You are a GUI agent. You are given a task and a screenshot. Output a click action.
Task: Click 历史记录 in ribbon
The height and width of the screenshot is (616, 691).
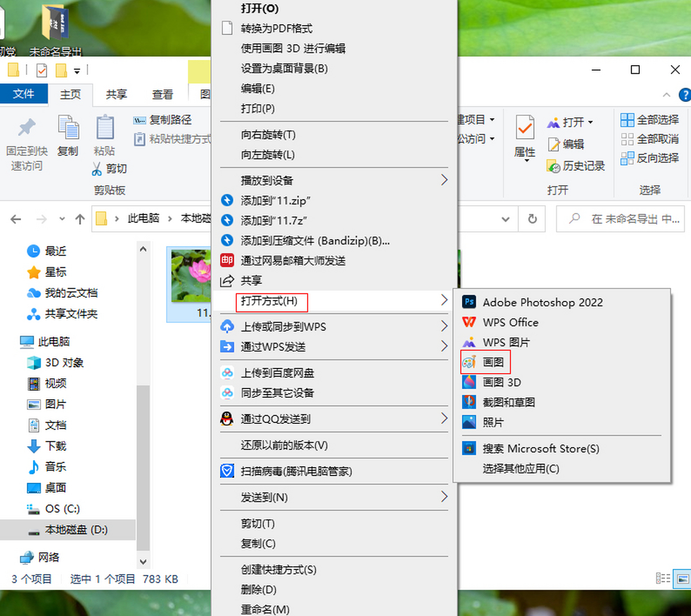[576, 166]
